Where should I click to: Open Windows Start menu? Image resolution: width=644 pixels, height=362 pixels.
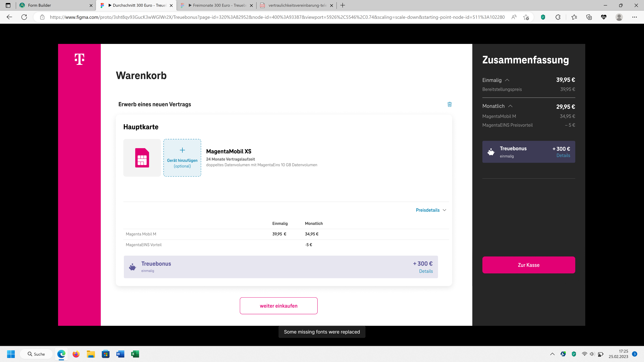point(11,354)
